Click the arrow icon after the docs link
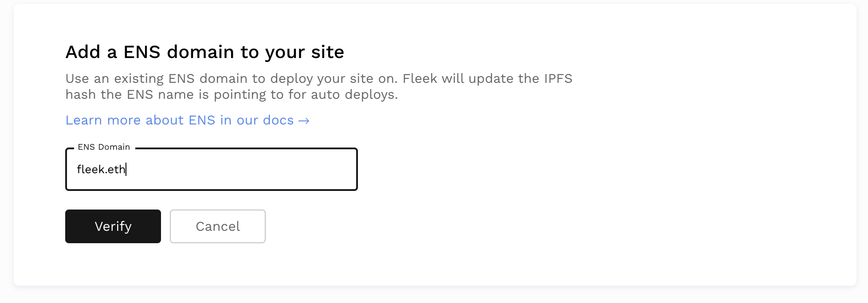Image resolution: width=868 pixels, height=303 pixels. click(304, 121)
